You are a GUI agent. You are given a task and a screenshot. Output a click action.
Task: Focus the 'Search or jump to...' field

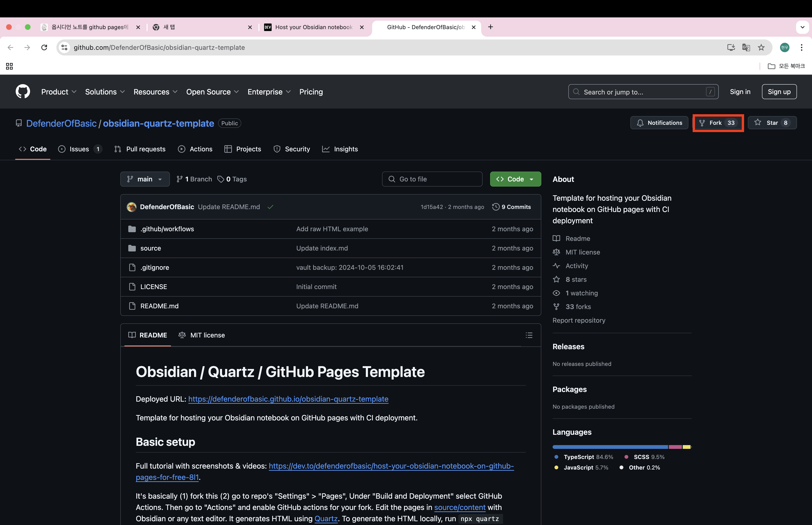643,92
